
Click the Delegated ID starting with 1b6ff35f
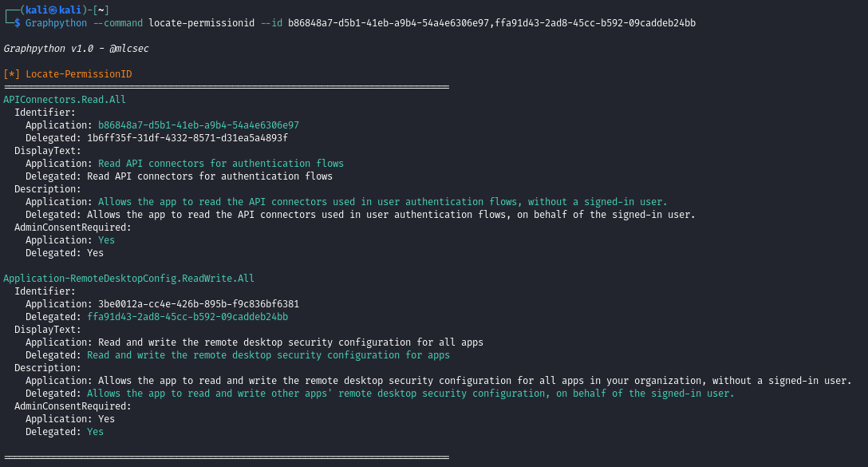click(187, 138)
